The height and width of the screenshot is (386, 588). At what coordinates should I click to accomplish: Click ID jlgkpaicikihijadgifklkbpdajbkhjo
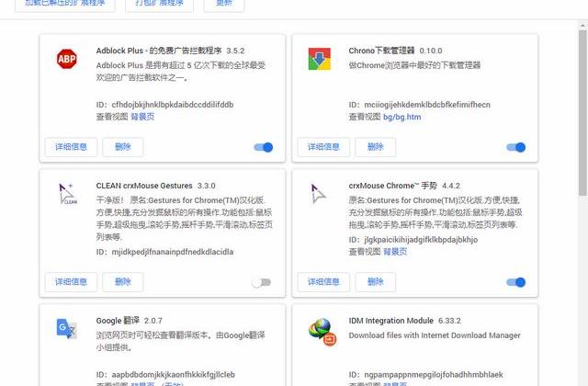(x=421, y=240)
